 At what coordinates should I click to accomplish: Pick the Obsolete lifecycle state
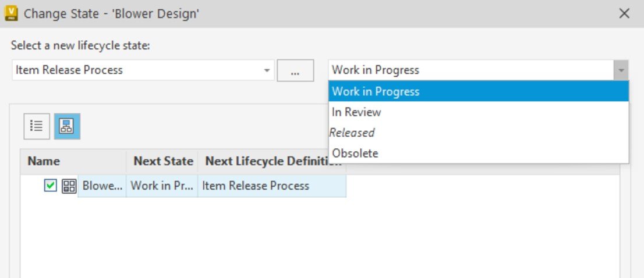click(479, 154)
